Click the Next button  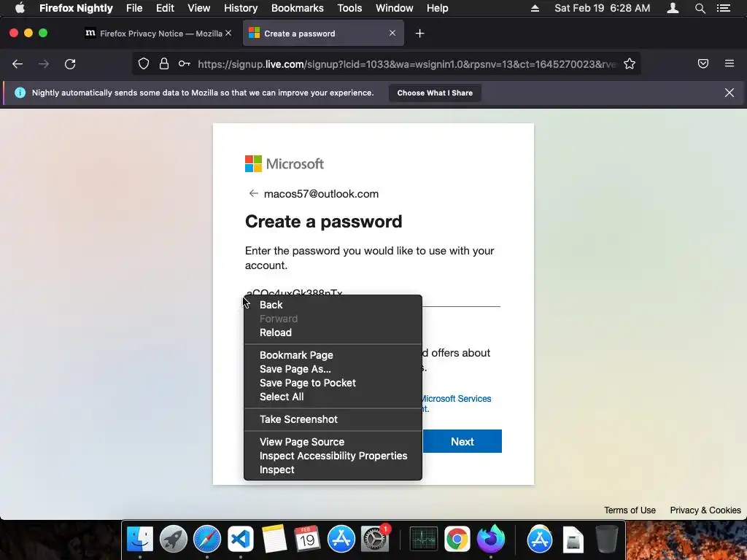point(462,441)
